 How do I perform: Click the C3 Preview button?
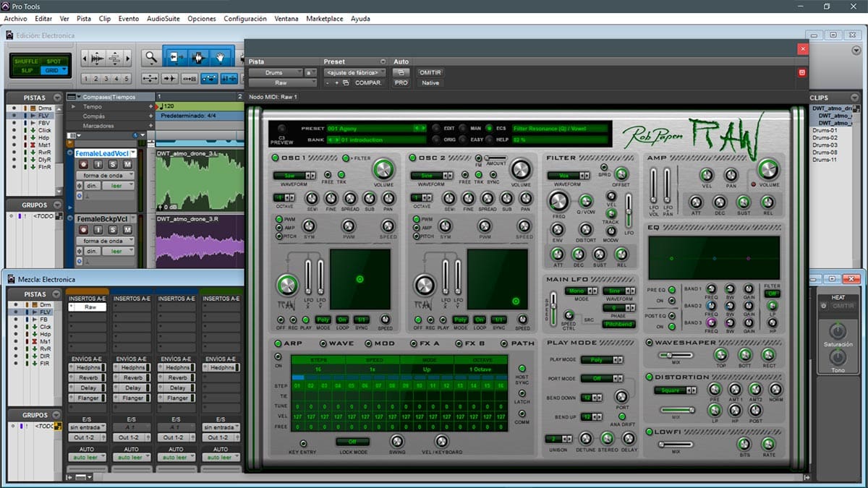click(281, 130)
